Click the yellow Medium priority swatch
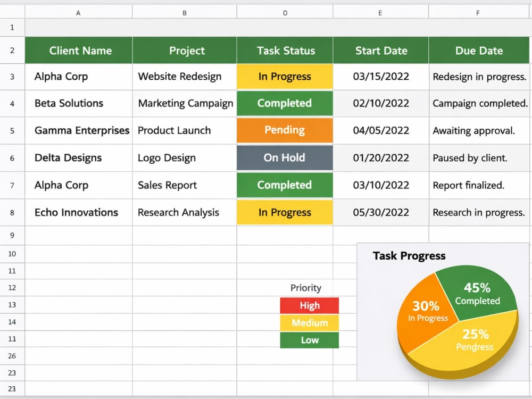Screen dimensions: 532x399 310,323
